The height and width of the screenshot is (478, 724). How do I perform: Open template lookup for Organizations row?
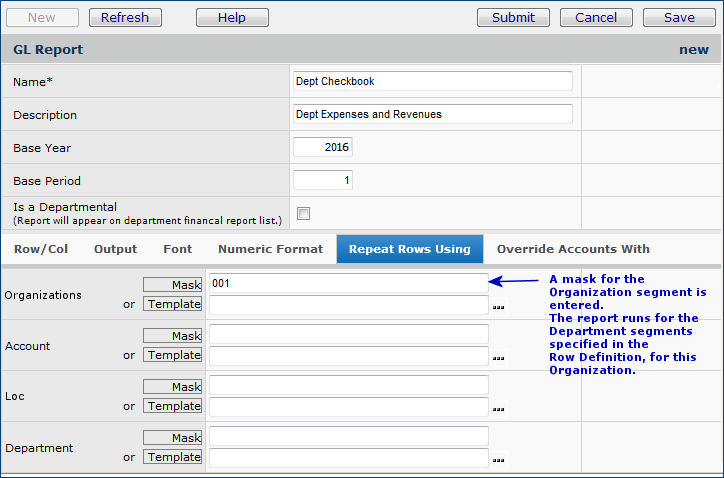[498, 306]
